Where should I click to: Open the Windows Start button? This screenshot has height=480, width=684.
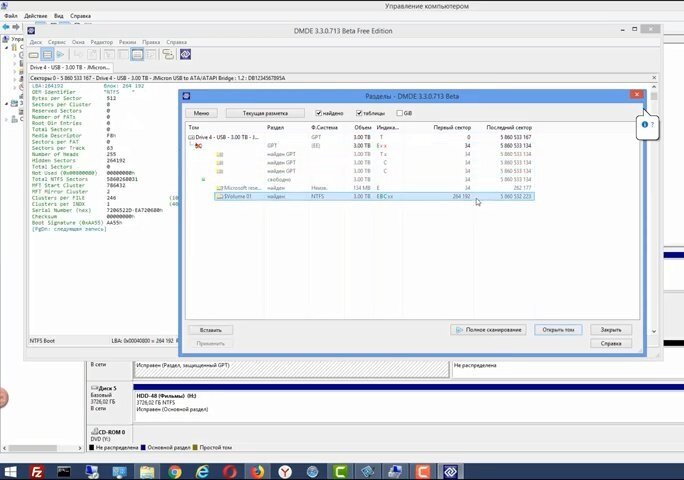pyautogui.click(x=10, y=472)
